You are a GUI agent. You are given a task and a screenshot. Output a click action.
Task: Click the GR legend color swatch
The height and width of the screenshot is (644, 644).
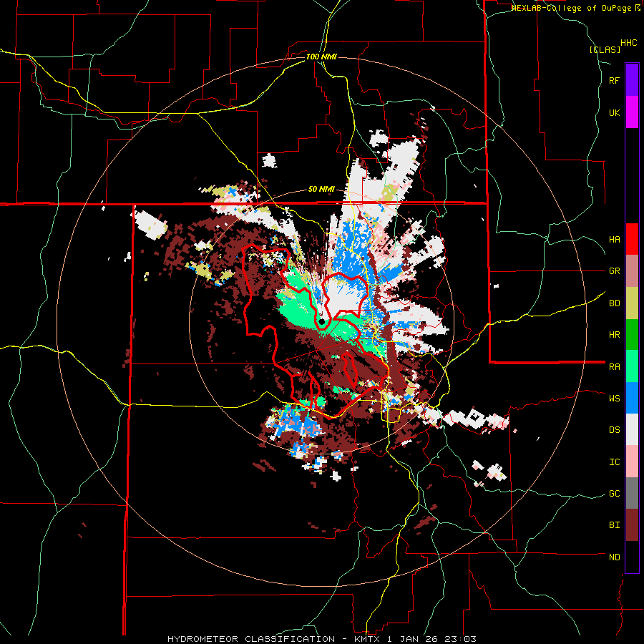[x=632, y=271]
